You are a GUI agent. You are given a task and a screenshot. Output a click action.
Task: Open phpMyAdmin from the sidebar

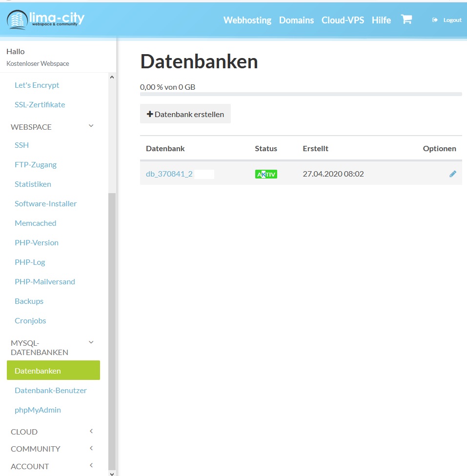[x=38, y=410]
